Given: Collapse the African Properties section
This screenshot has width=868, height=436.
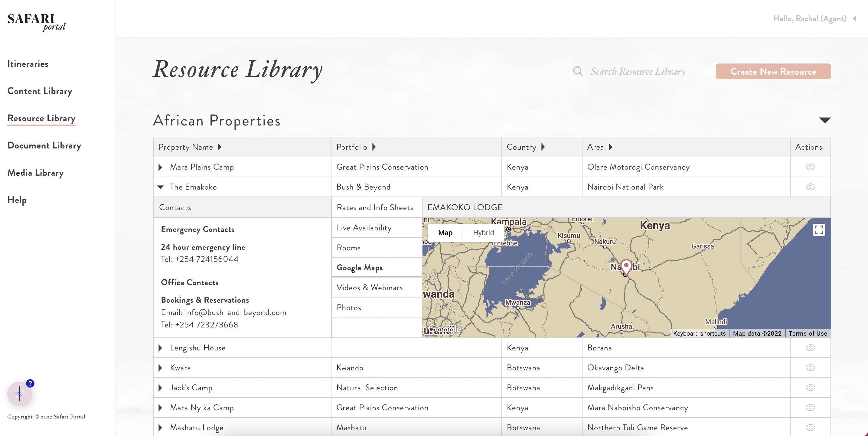Looking at the screenshot, I should tap(824, 120).
